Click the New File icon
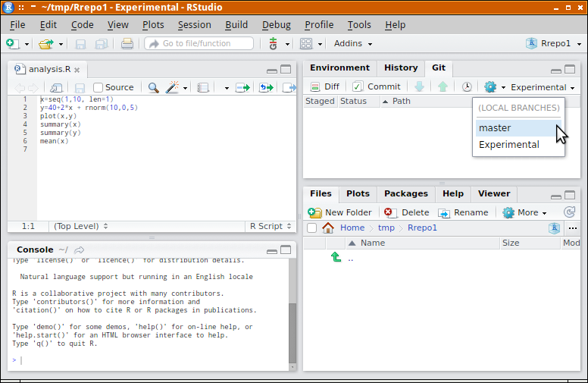Image resolution: width=588 pixels, height=383 pixels. pyautogui.click(x=12, y=43)
